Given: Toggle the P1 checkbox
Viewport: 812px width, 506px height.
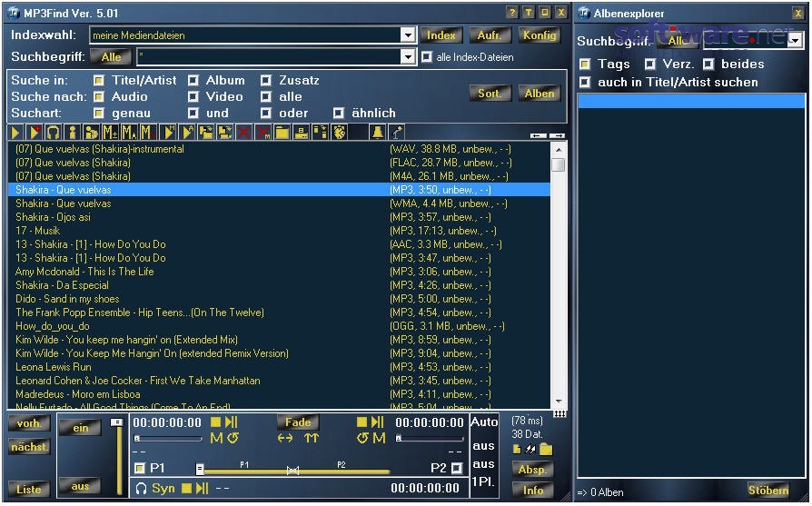Looking at the screenshot, I should click(139, 468).
